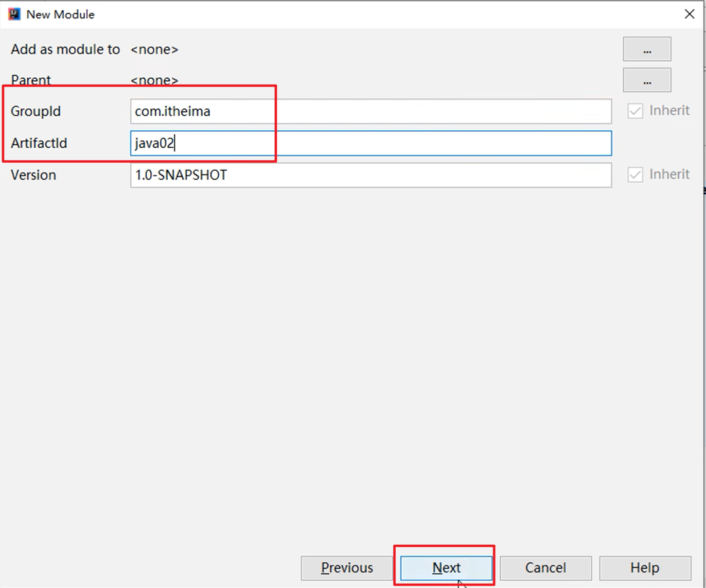Close the New Module window

tap(689, 14)
